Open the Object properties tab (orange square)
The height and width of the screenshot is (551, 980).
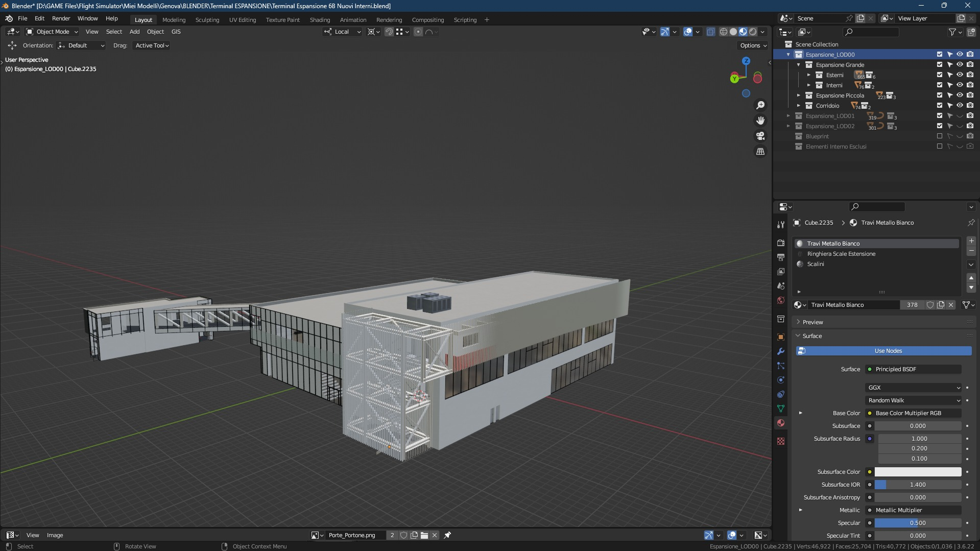pos(780,337)
